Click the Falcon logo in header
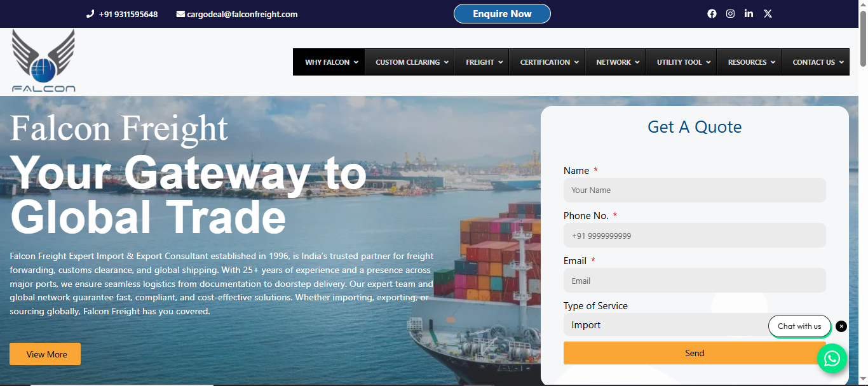868x386 pixels. (x=43, y=61)
